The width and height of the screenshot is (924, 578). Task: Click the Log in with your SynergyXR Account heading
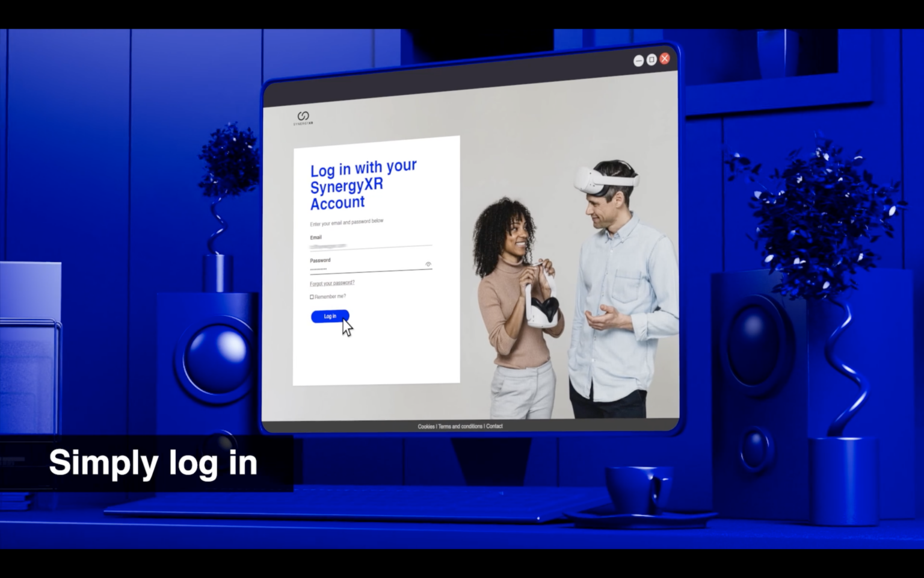[363, 185]
